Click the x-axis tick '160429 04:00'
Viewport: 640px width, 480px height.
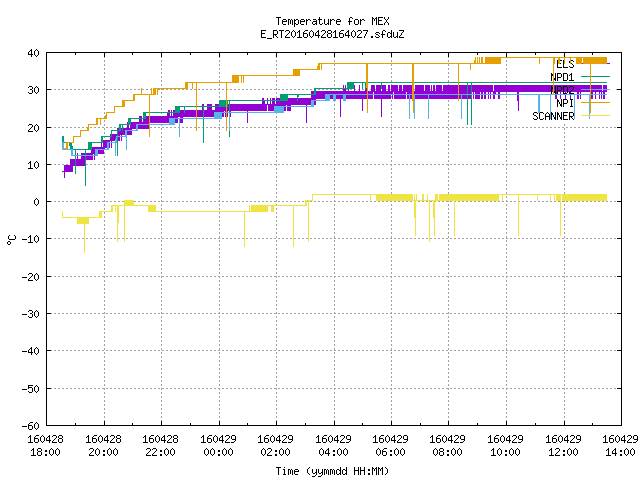[x=333, y=446]
